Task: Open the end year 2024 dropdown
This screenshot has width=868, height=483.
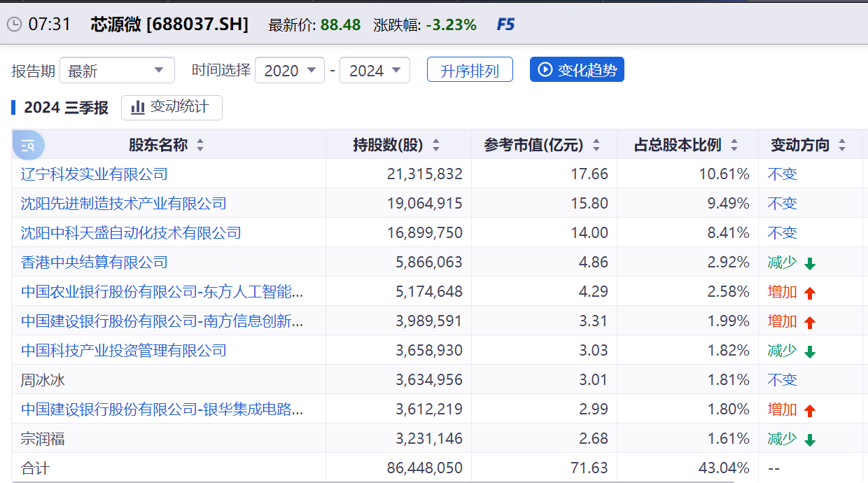Action: [374, 71]
